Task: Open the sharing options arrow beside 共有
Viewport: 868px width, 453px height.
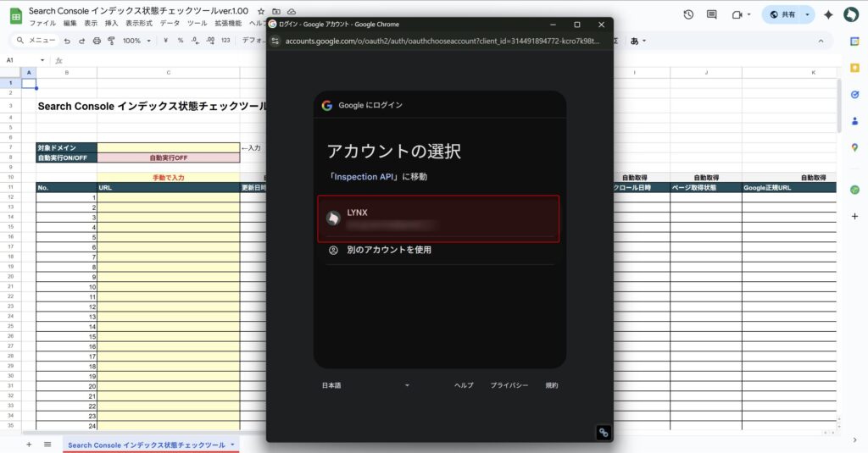Action: tap(807, 14)
